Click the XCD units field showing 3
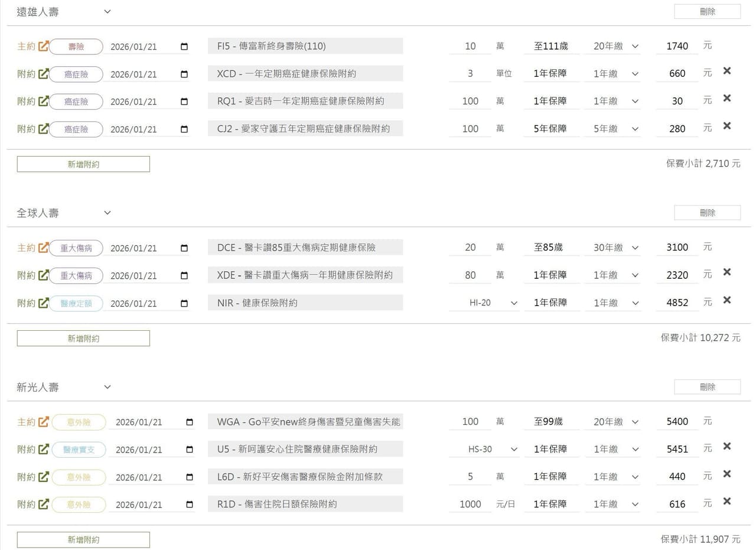Image resolution: width=756 pixels, height=550 pixels. pyautogui.click(x=470, y=74)
